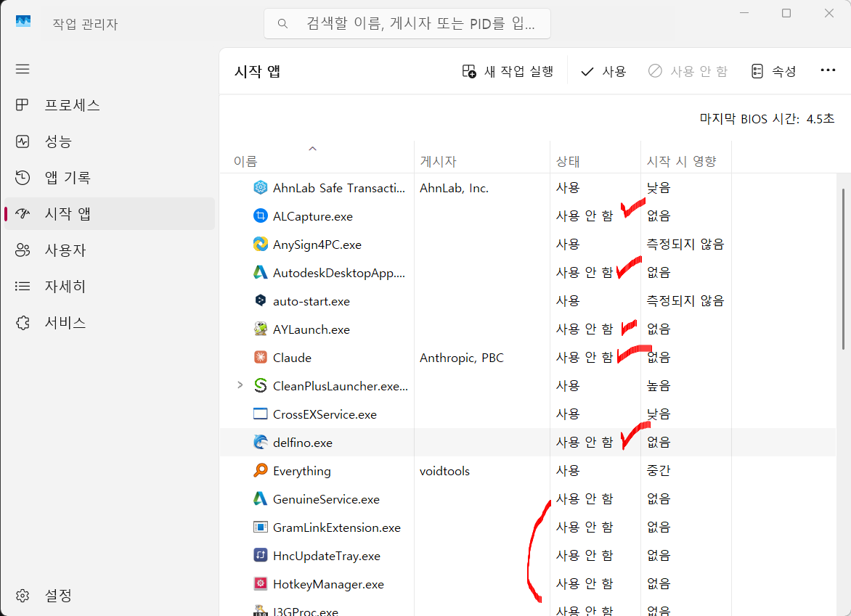This screenshot has width=851, height=616.
Task: Click the HncUpdateTray.exe icon
Action: pyautogui.click(x=261, y=555)
